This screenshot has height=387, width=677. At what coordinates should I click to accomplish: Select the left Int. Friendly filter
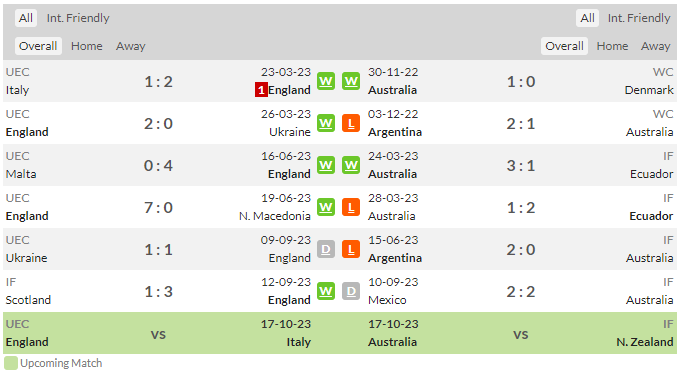78,18
